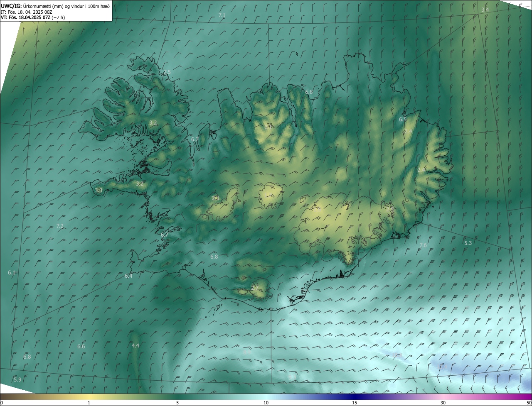
Task: Click the '0' tick label on the color scale
Action: point(2,403)
